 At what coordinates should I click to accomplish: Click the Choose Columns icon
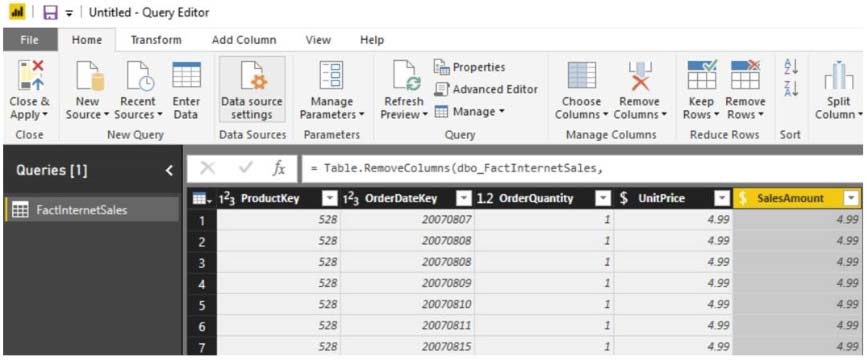click(x=581, y=75)
